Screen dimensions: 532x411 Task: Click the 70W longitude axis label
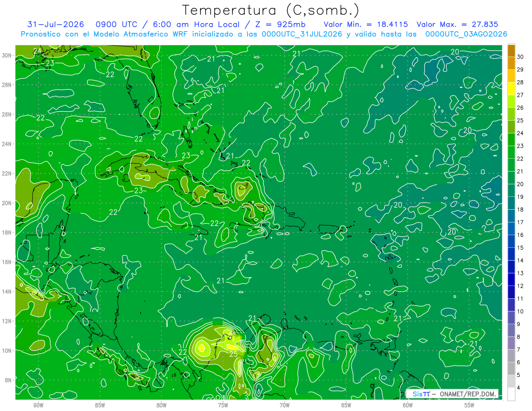pos(285,405)
